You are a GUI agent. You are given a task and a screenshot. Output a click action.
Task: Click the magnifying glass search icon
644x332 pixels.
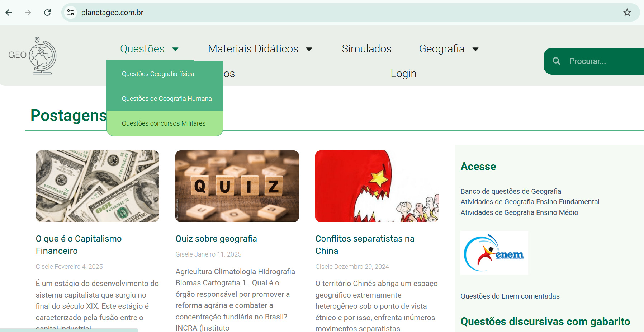tap(556, 61)
